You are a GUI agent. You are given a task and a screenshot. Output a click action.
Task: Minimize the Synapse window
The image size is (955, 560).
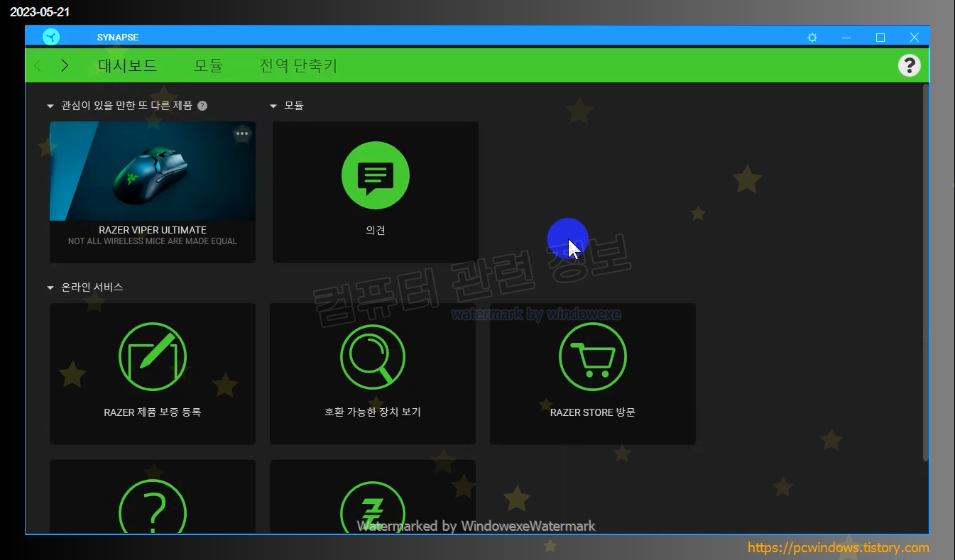pyautogui.click(x=846, y=38)
